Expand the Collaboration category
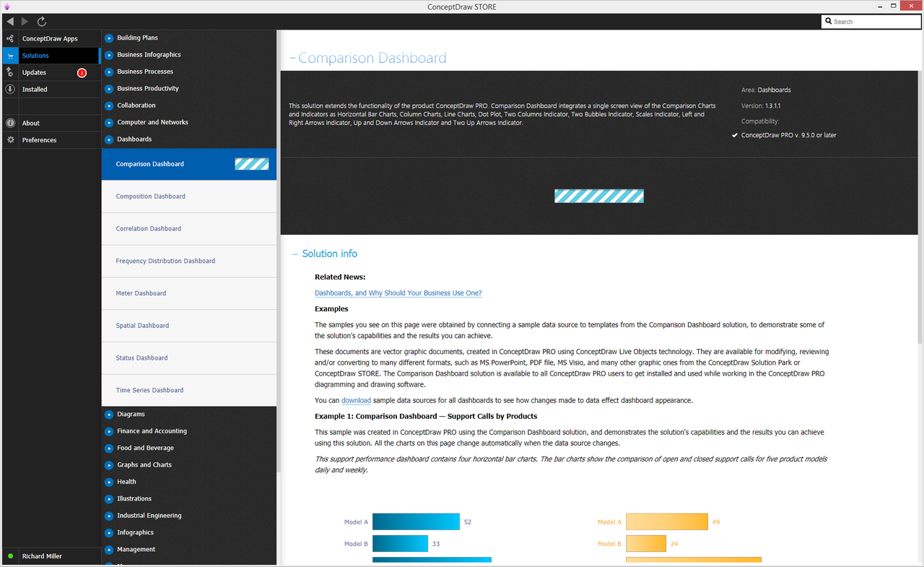924x567 pixels. coord(109,105)
